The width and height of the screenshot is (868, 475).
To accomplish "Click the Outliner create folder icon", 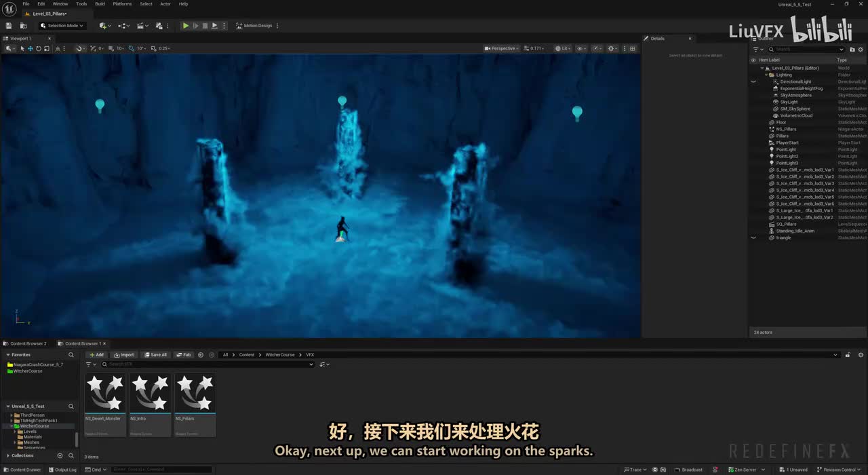I will (852, 49).
